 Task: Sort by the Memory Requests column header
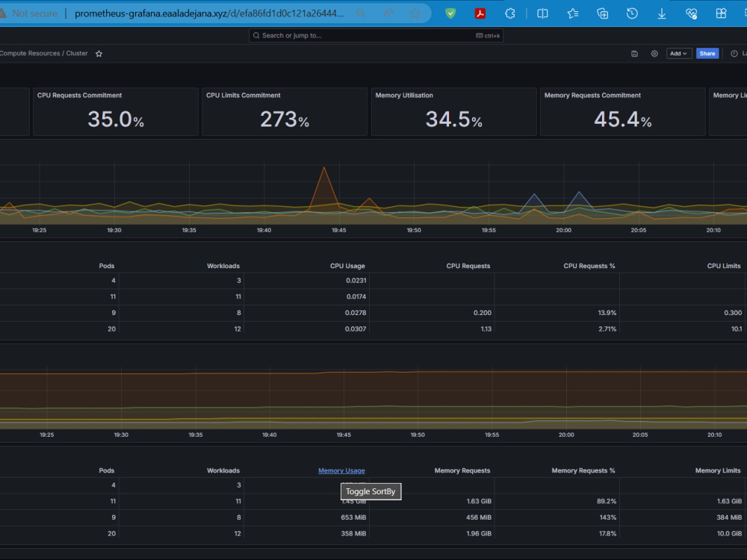coord(462,470)
